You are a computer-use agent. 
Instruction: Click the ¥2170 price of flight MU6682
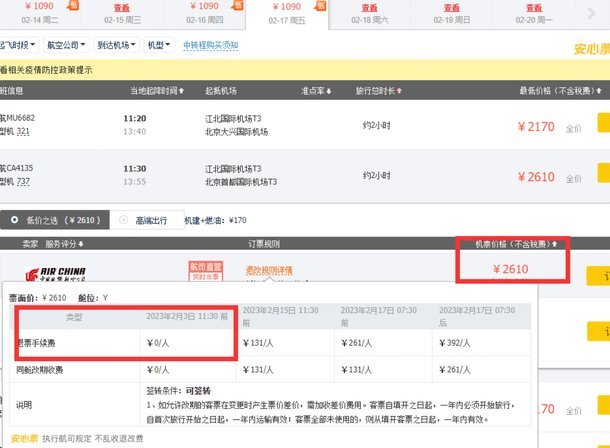(x=536, y=127)
